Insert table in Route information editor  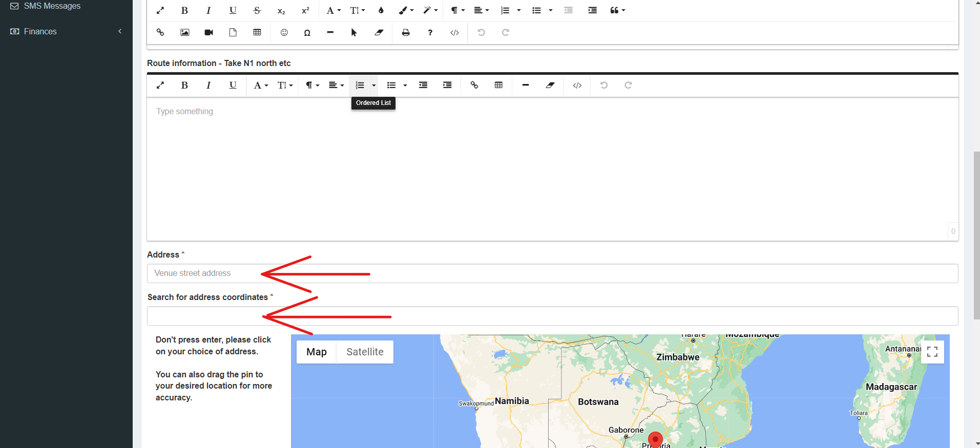(498, 85)
